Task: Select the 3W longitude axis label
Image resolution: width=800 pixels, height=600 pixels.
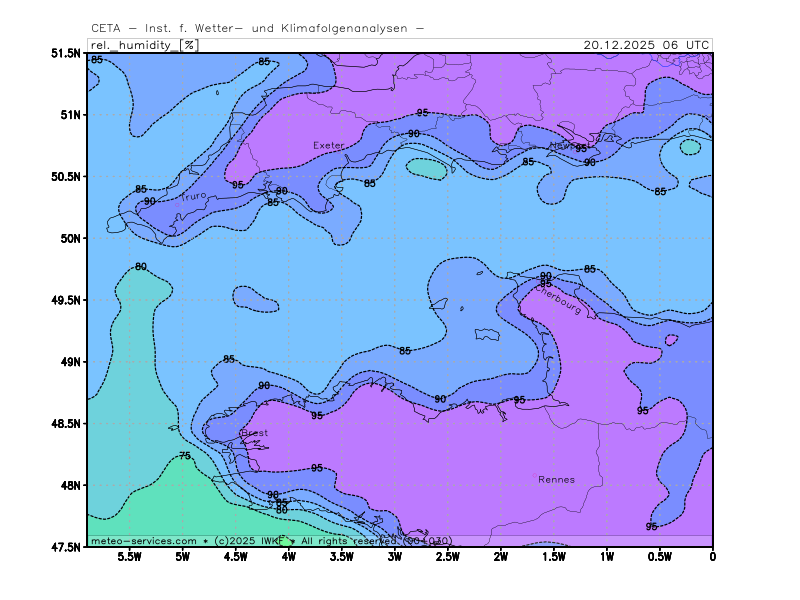Action: pos(394,557)
